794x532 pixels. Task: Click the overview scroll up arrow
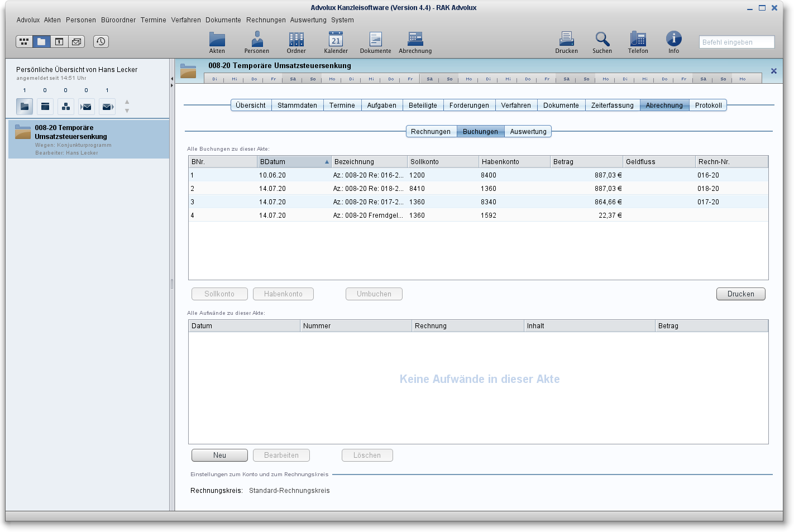tap(127, 102)
